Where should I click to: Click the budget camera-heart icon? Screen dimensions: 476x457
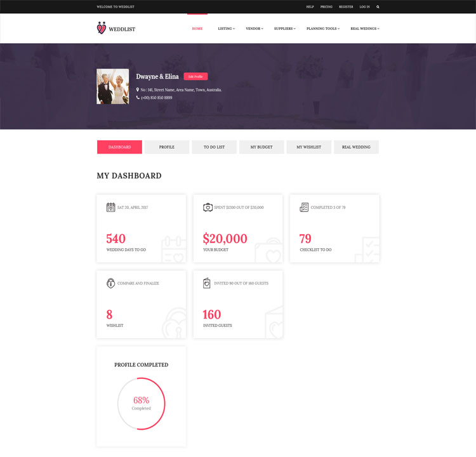tap(208, 208)
